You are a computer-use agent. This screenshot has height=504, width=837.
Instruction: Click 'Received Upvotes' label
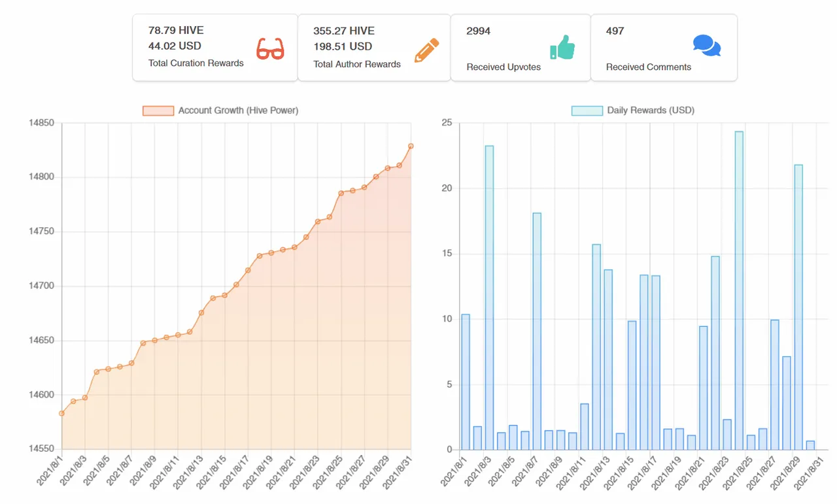click(x=504, y=67)
